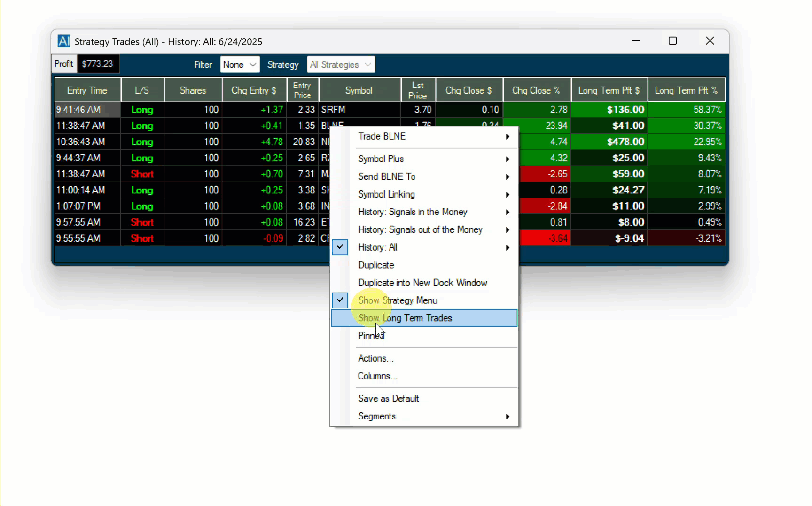Click the -0.09 change from entry cell
This screenshot has width=812, height=506.
tap(254, 238)
